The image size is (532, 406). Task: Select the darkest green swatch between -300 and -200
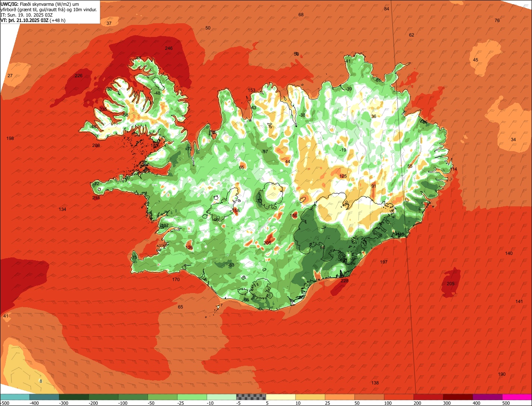coord(74,397)
